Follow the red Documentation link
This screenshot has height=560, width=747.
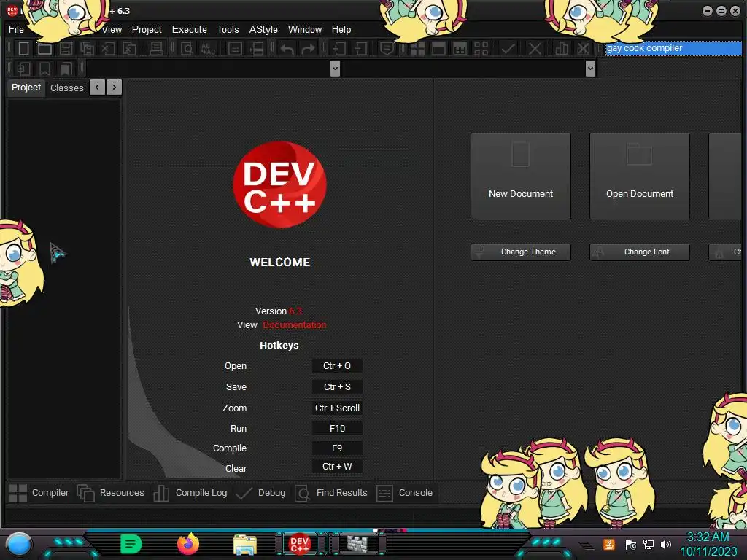click(x=295, y=324)
